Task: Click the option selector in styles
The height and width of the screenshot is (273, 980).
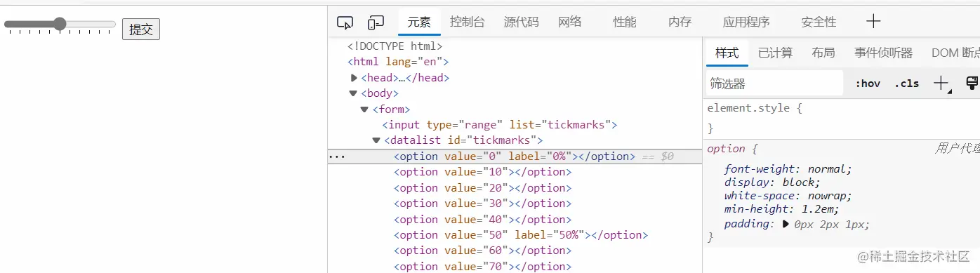Action: (726, 149)
